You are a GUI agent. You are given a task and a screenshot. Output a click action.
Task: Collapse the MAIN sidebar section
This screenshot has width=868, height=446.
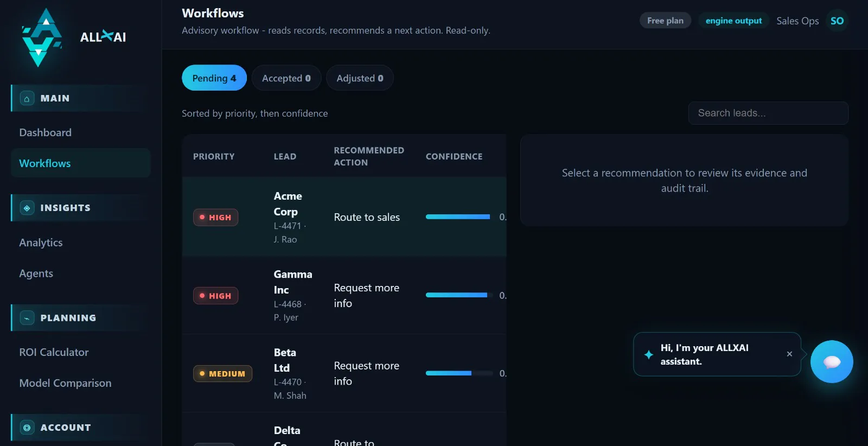(80, 98)
